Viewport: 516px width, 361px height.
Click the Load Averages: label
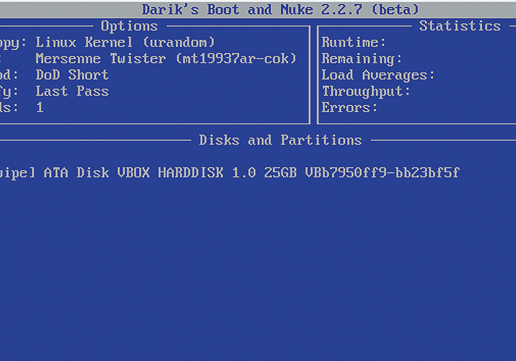(378, 75)
